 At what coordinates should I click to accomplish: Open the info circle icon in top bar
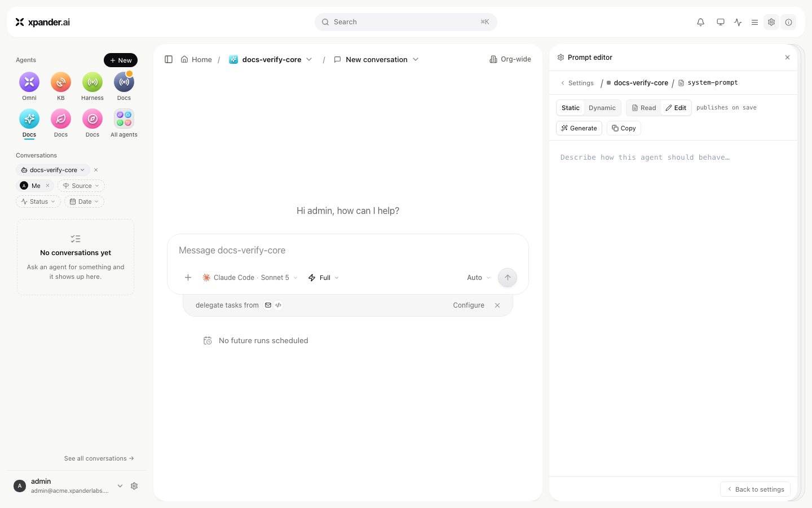point(788,22)
